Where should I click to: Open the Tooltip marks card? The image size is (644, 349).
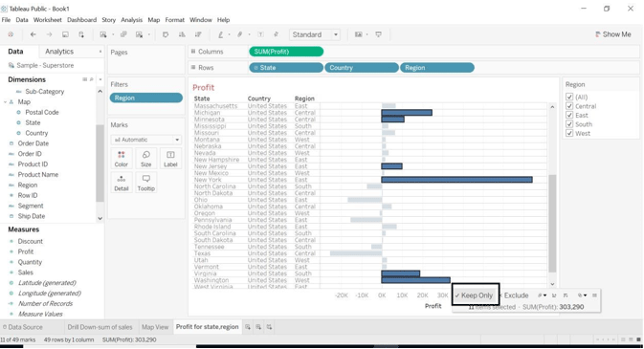click(x=145, y=183)
